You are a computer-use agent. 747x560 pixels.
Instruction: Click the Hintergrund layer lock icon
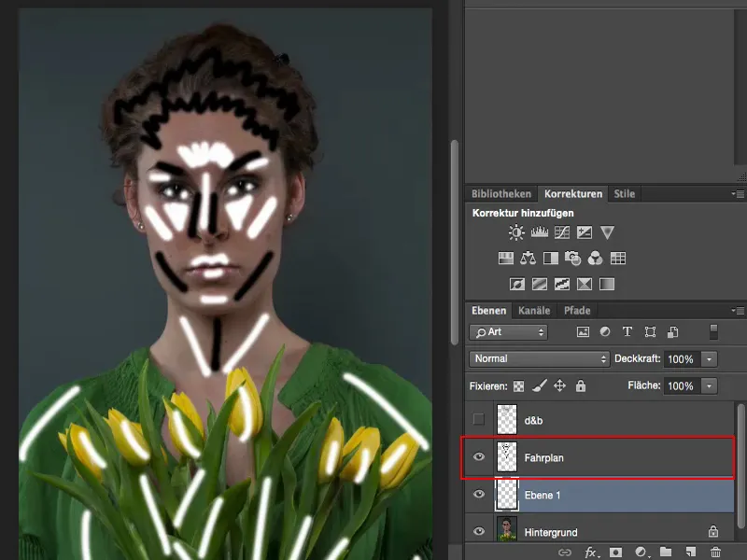pos(713,530)
